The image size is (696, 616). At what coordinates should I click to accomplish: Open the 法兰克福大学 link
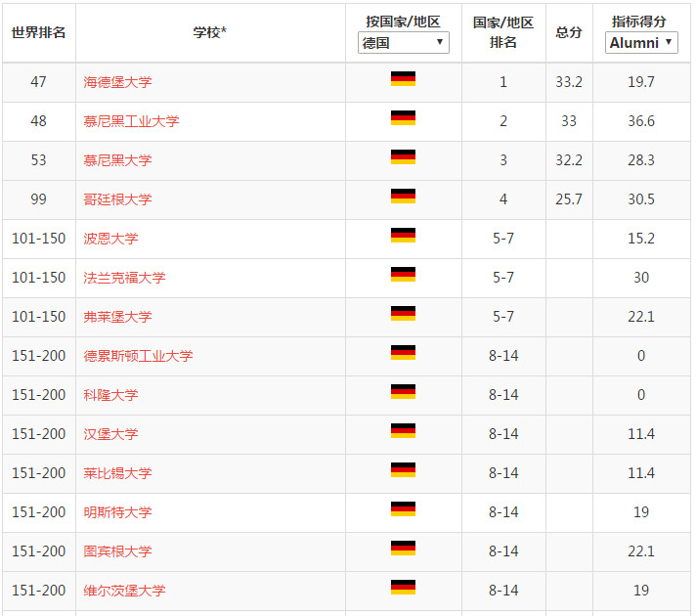click(125, 278)
